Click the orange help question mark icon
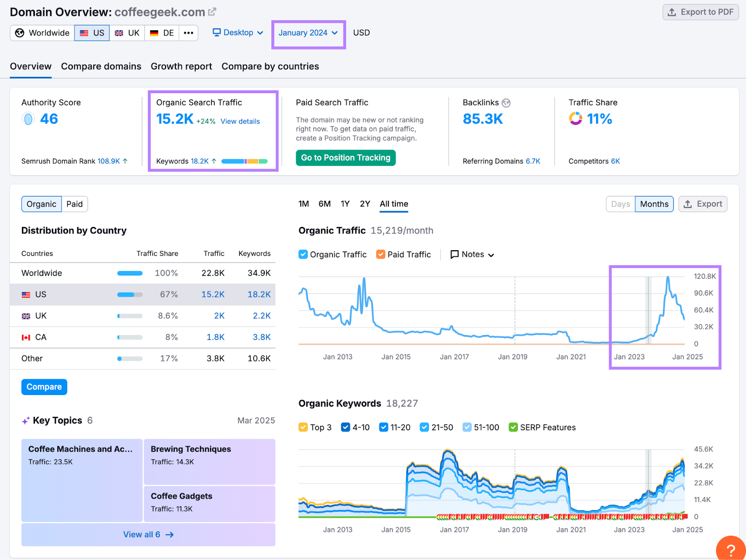The height and width of the screenshot is (560, 746). coord(730,550)
